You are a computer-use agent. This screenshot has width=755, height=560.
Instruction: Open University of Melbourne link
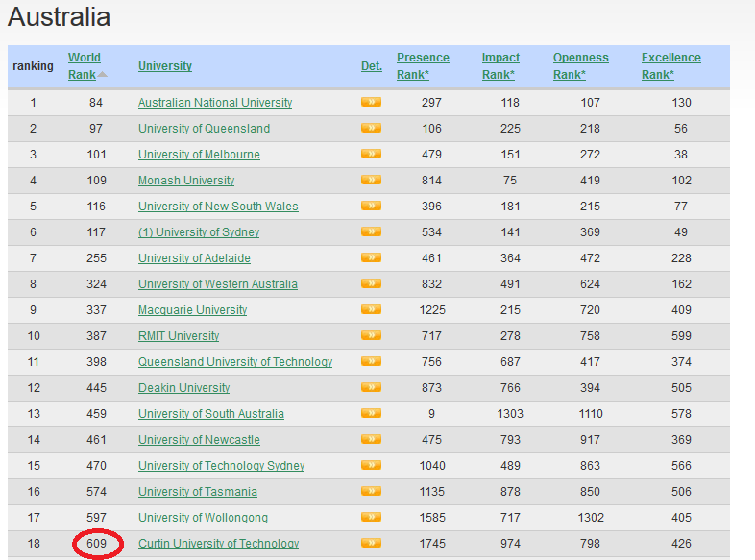(199, 155)
